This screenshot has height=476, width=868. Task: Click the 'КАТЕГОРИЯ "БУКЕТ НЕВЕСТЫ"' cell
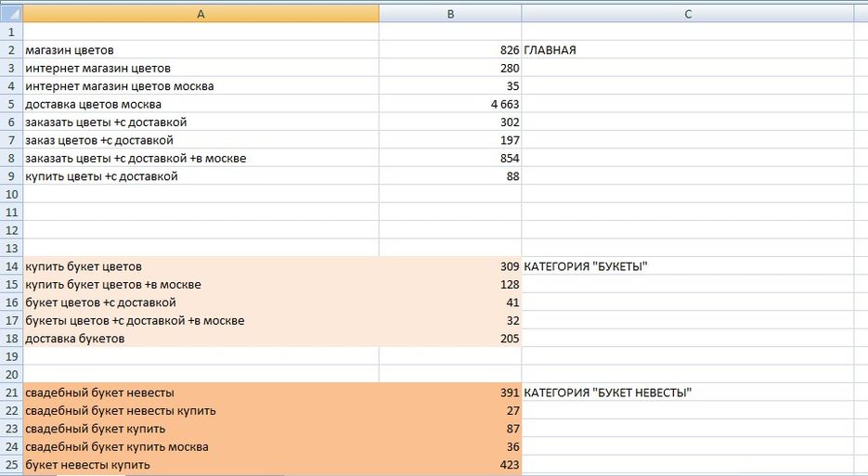click(x=688, y=392)
